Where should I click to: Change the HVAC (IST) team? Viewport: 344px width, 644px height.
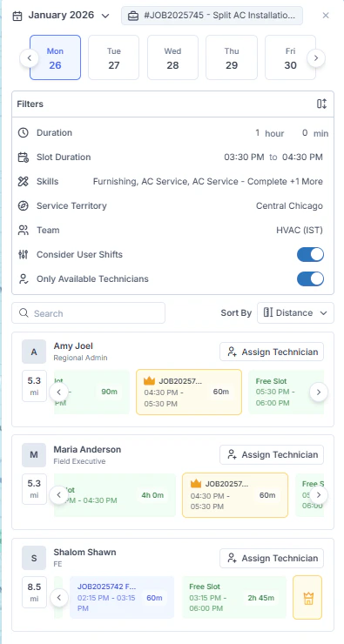[x=300, y=231]
